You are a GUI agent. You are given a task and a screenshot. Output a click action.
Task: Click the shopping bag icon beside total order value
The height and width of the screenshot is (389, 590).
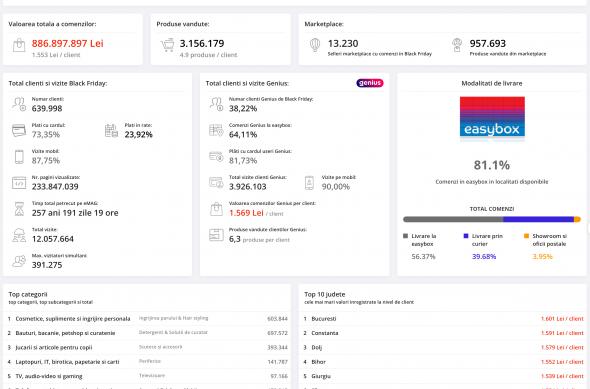(19, 46)
